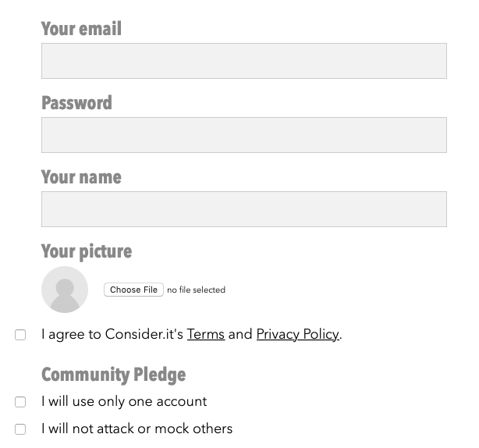Focus the Your email input field
Image resolution: width=479 pixels, height=448 pixels.
pyautogui.click(x=243, y=61)
